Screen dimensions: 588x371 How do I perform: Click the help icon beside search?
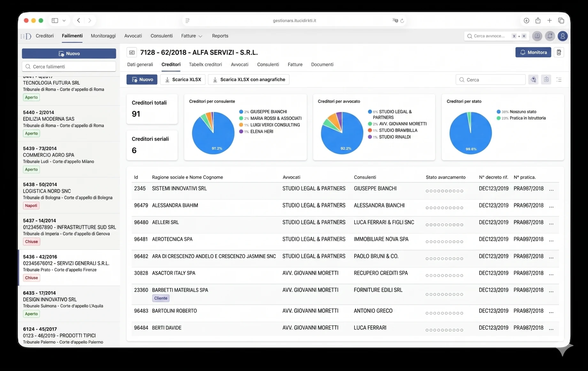point(537,36)
